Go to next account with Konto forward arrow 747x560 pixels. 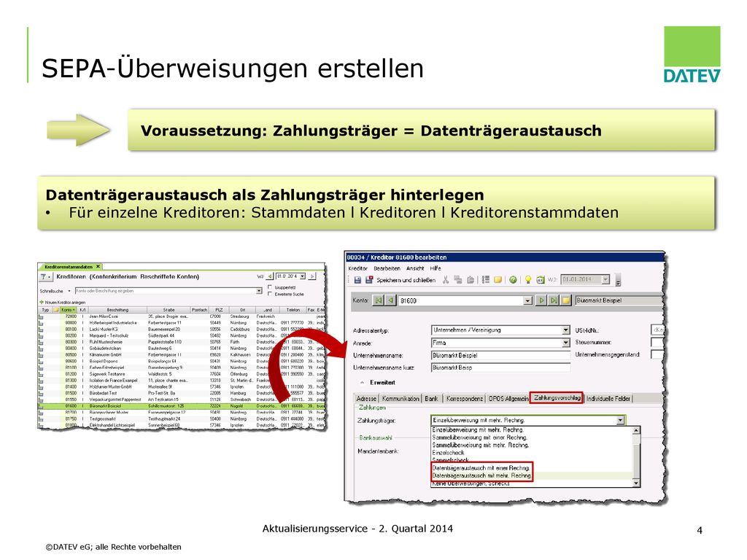[x=542, y=300]
